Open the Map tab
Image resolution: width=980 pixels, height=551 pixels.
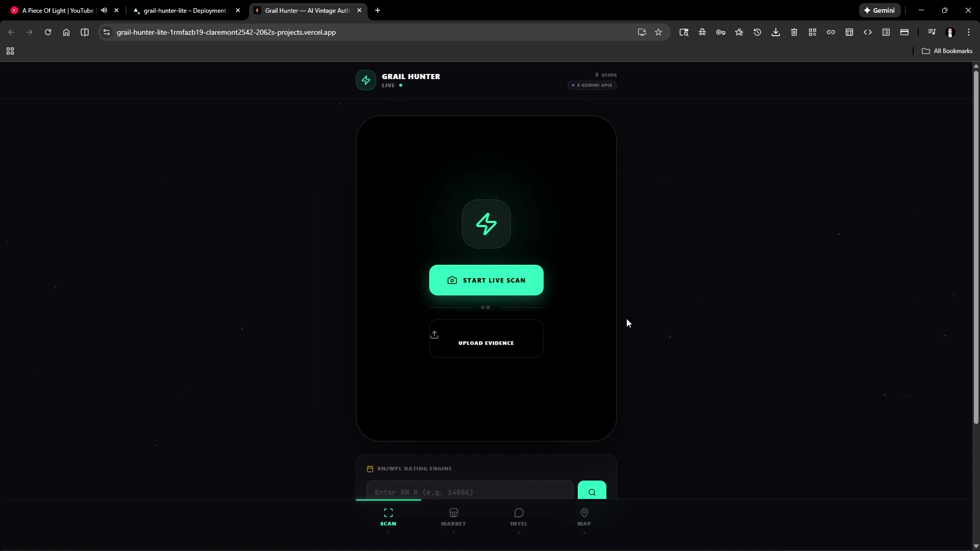click(584, 517)
